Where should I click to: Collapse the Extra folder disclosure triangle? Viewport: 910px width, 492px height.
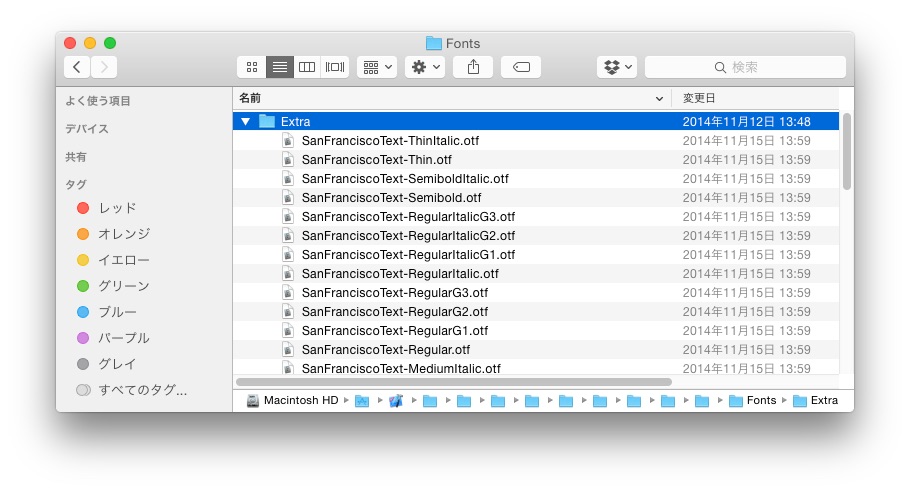click(x=245, y=122)
